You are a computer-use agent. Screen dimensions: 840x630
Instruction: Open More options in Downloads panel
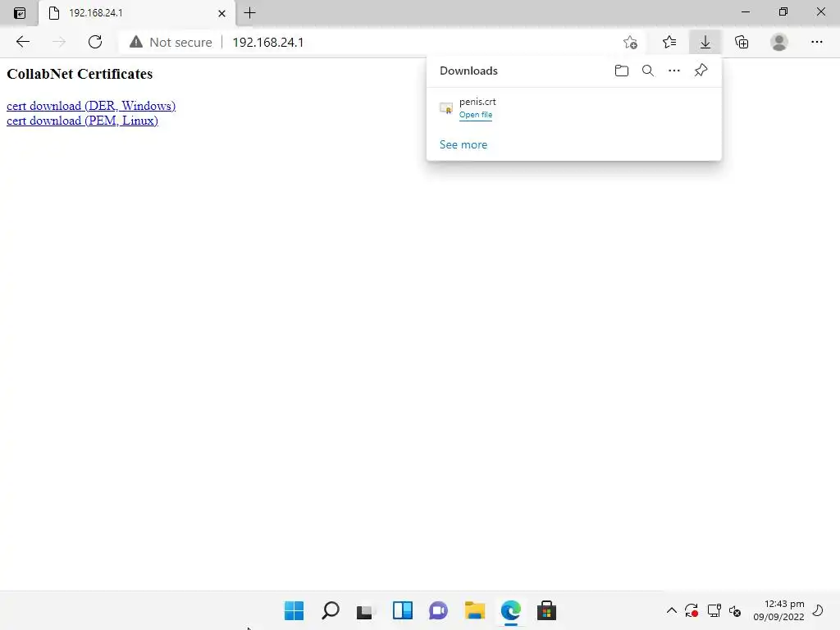(674, 71)
